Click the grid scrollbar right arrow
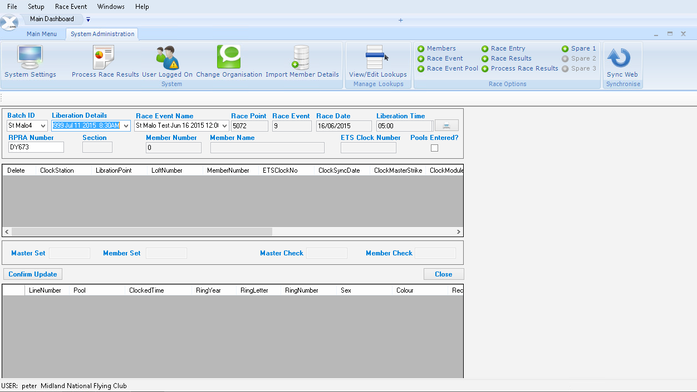 (458, 232)
